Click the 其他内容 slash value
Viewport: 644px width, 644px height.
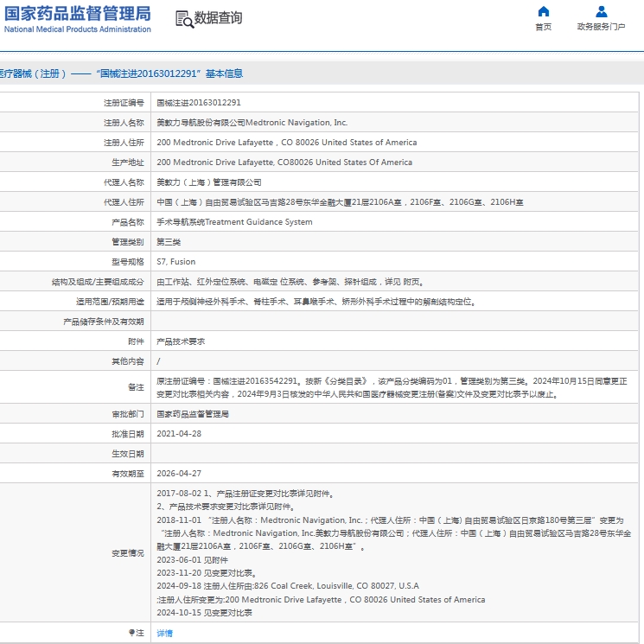158,361
